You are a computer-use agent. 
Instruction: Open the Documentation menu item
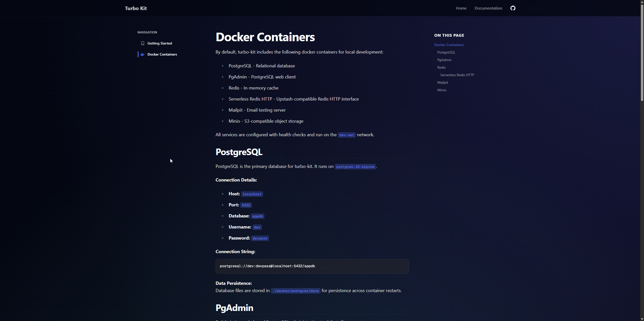point(488,8)
